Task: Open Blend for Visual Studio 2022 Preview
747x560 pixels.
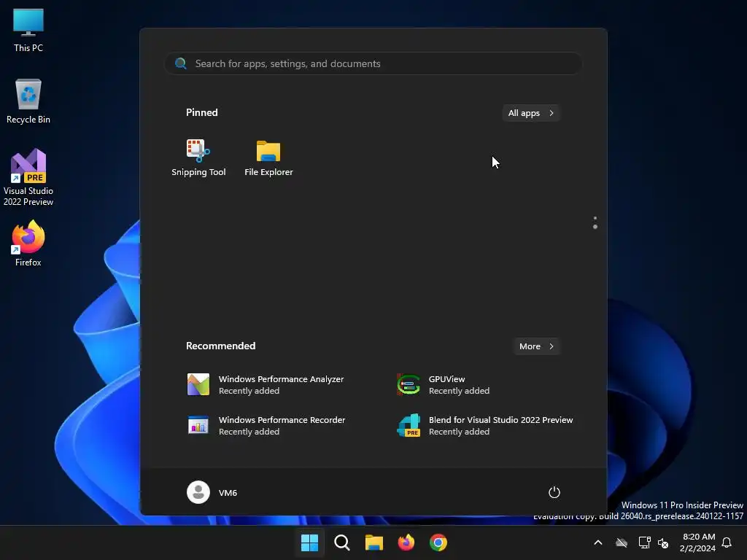Action: 486,425
